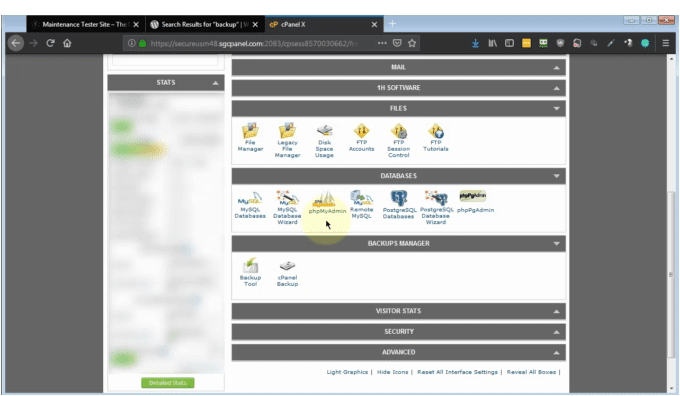Open FTP Accounts
Image resolution: width=680 pixels, height=396 pixels.
361,137
